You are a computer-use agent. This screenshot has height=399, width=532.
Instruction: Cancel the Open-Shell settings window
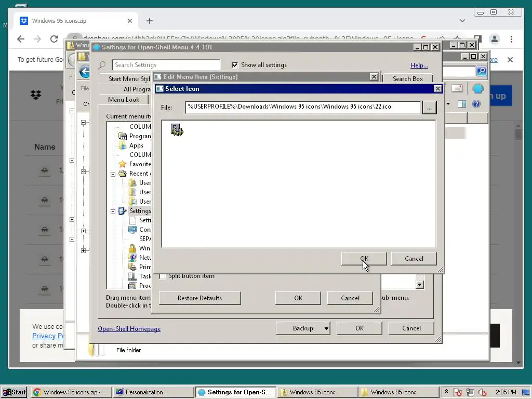pyautogui.click(x=411, y=328)
